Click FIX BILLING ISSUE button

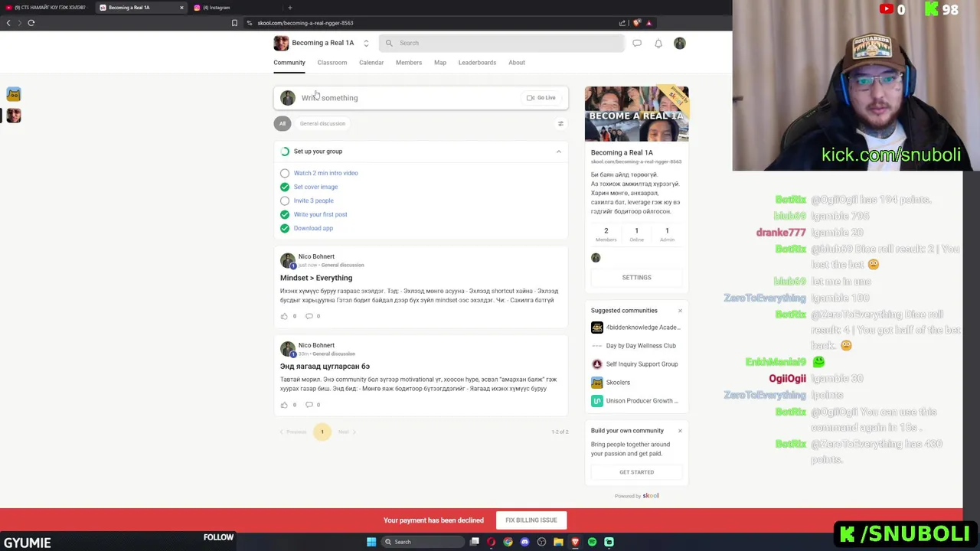[x=531, y=520]
